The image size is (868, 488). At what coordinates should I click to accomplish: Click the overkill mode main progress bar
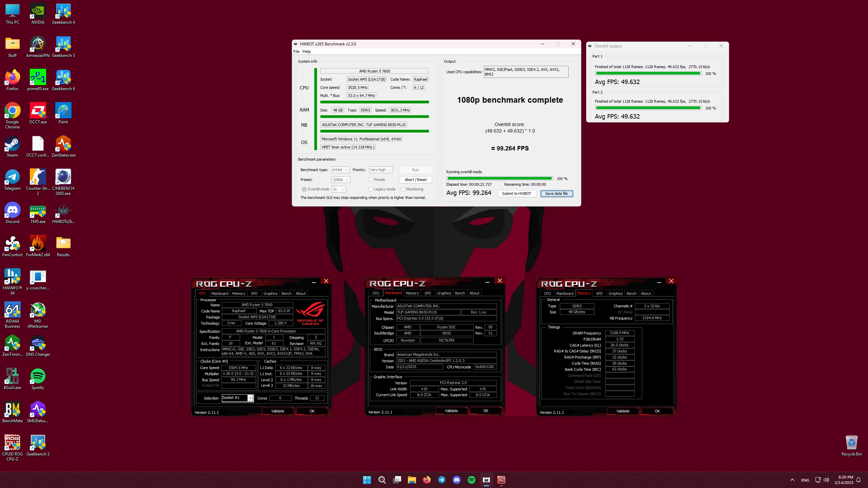(499, 179)
